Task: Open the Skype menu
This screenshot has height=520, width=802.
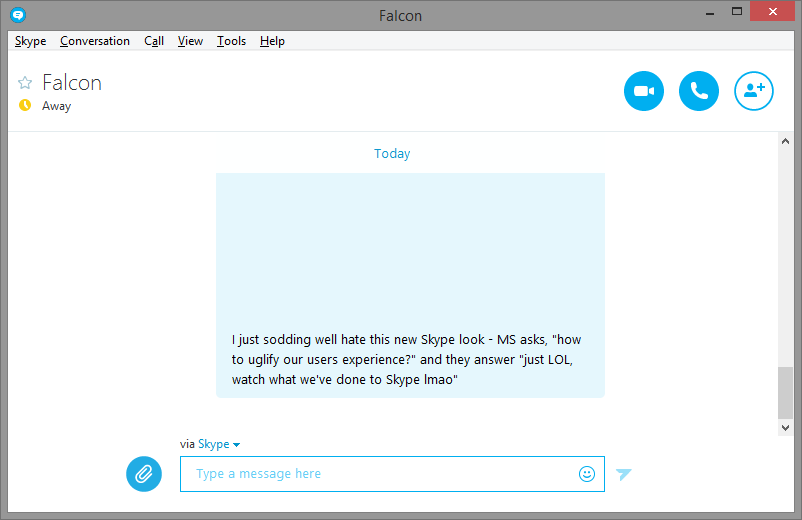Action: (30, 41)
